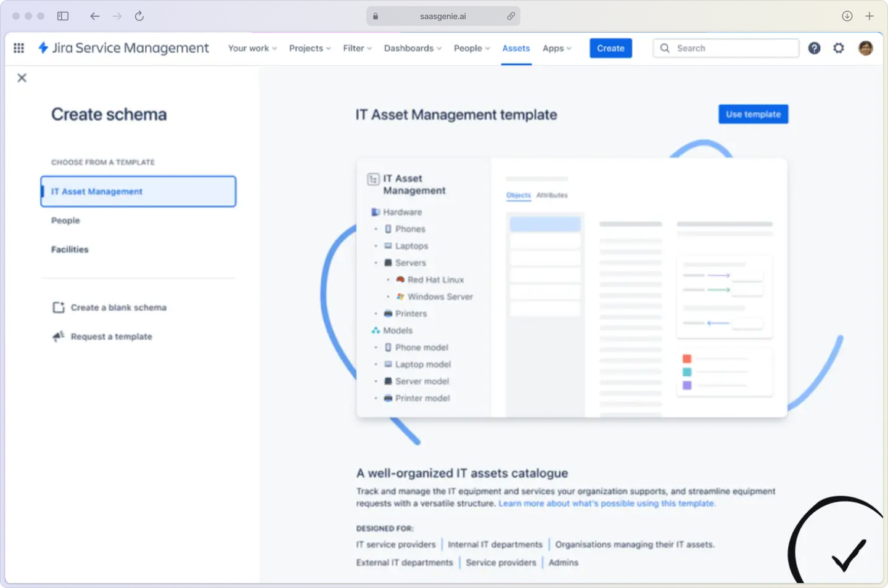Click the Create button
This screenshot has height=588, width=888.
tap(610, 48)
